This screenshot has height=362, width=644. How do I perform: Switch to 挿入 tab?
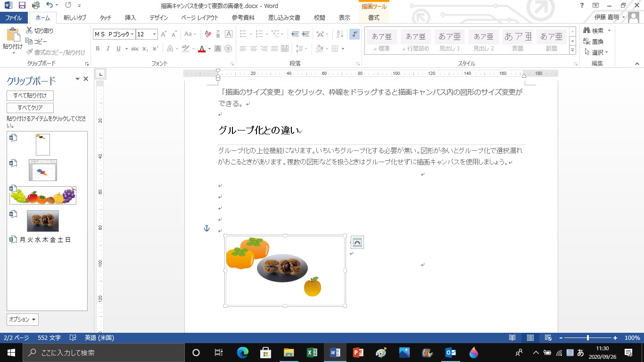click(131, 18)
